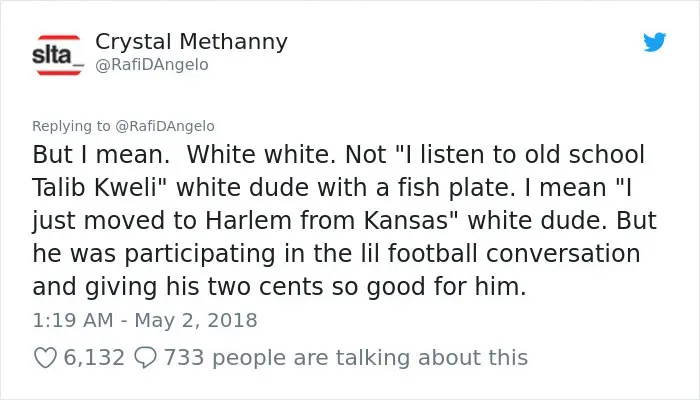Image resolution: width=700 pixels, height=400 pixels.
Task: Click @RafiDAngelo in the Replying to line
Action: click(165, 126)
